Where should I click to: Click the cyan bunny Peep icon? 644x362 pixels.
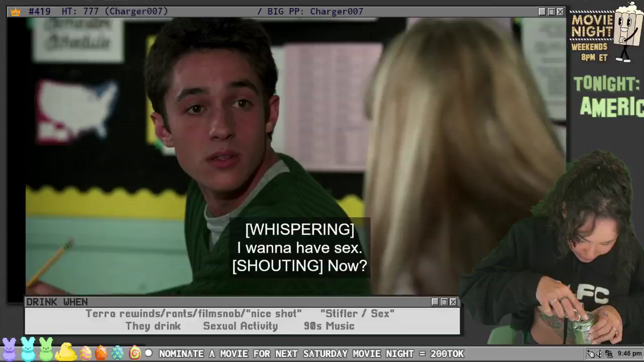coord(28,349)
